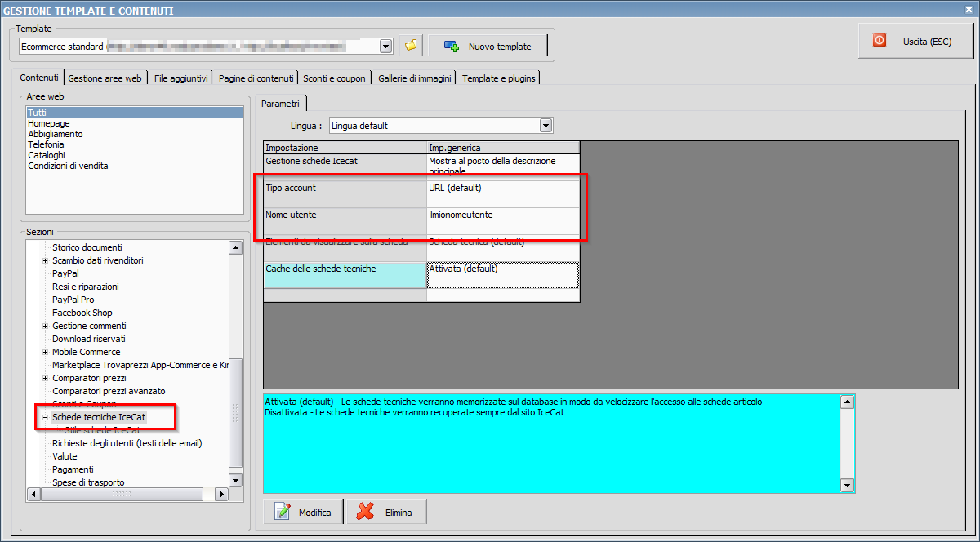980x542 pixels.
Task: Open the Template dropdown arrow
Action: pos(386,47)
